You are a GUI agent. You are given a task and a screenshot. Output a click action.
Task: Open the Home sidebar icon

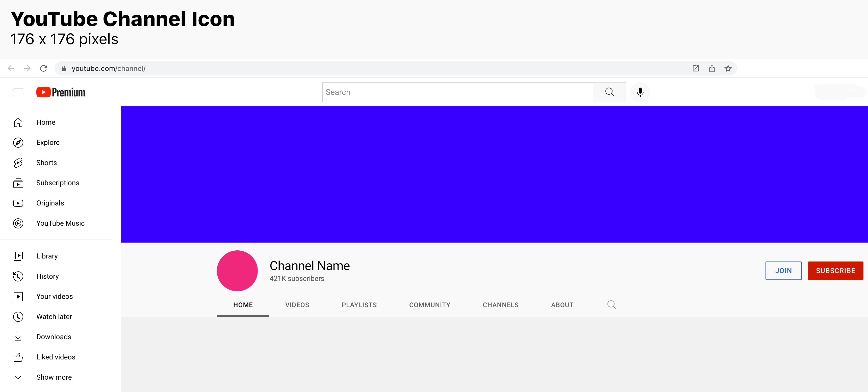pyautogui.click(x=18, y=122)
